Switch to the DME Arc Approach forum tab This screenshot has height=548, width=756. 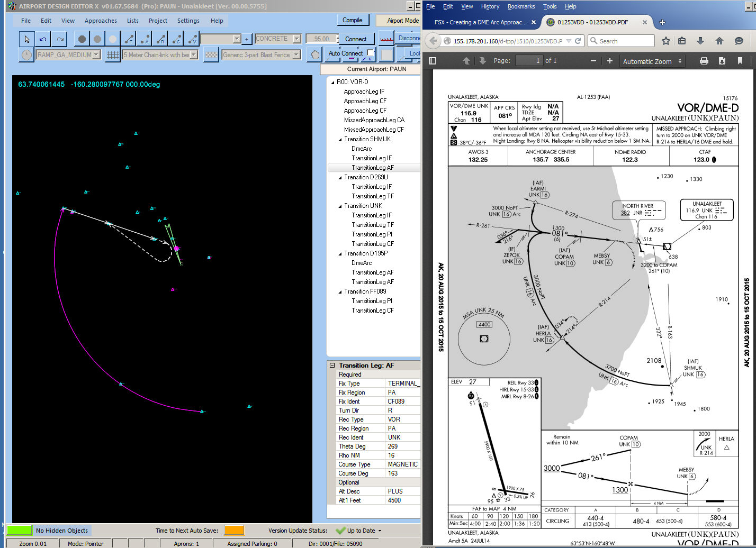(x=479, y=22)
